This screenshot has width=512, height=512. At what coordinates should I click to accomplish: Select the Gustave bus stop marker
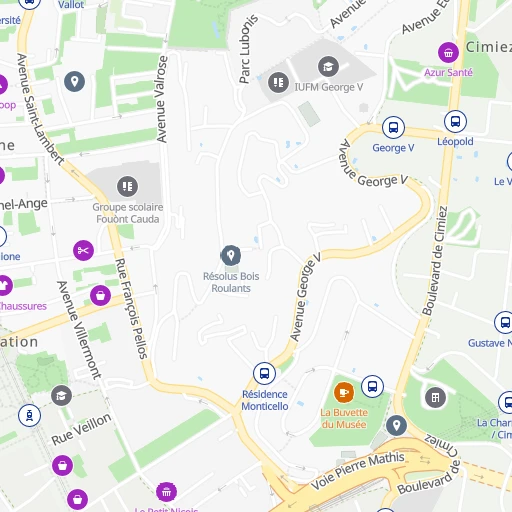tap(505, 322)
